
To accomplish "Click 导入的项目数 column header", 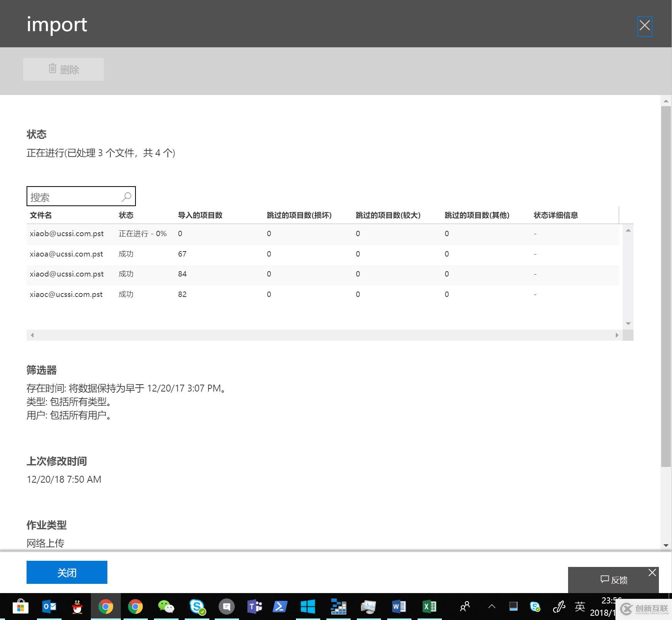I will click(200, 215).
